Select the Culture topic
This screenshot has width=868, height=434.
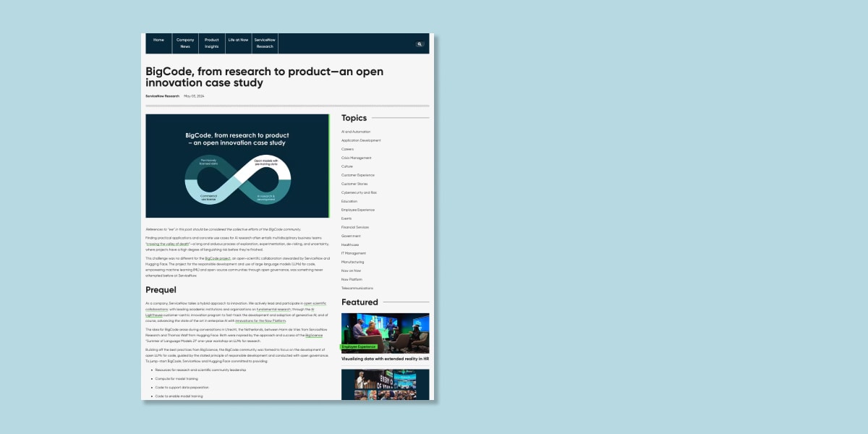[x=347, y=166]
